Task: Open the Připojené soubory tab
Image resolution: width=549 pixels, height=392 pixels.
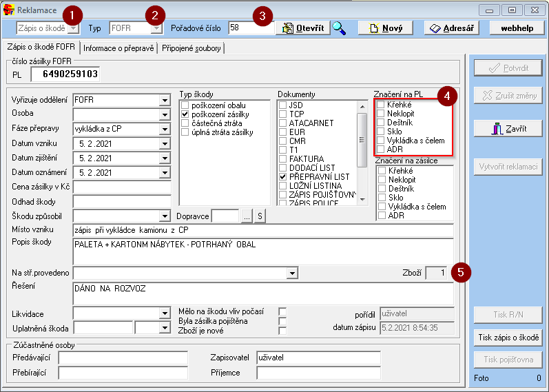Action: (x=191, y=48)
